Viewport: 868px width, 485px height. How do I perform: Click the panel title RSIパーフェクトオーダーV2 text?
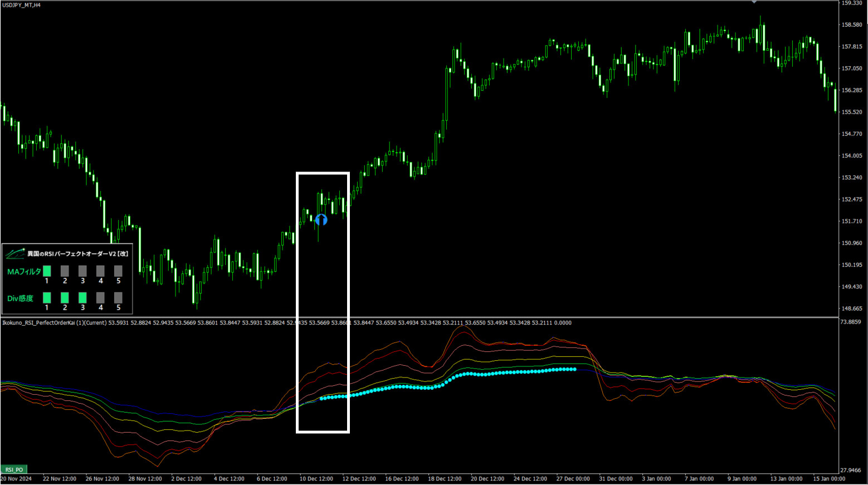[x=78, y=254]
